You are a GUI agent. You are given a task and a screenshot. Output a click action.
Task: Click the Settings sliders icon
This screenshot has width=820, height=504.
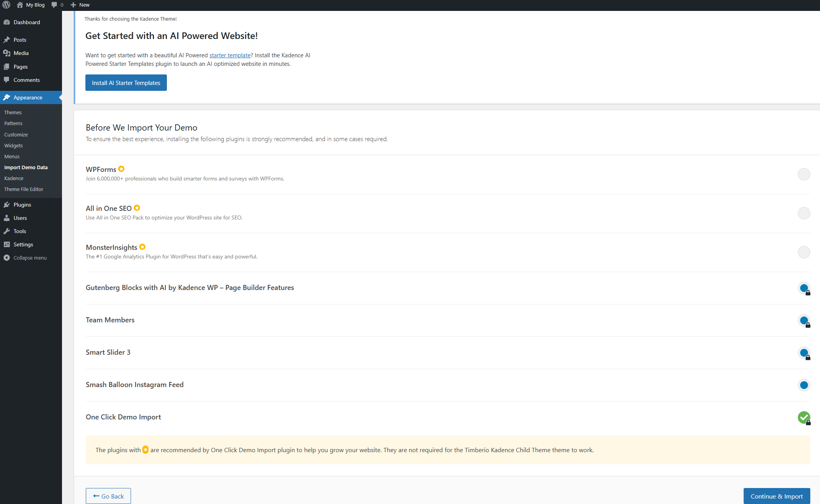click(7, 244)
